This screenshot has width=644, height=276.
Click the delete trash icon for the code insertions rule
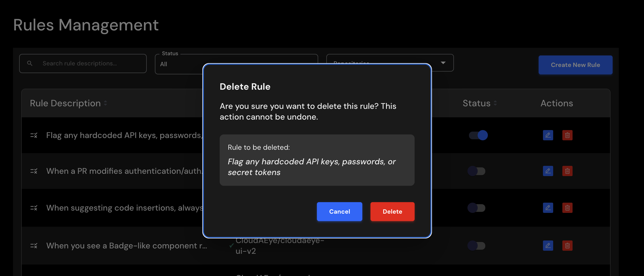point(567,208)
